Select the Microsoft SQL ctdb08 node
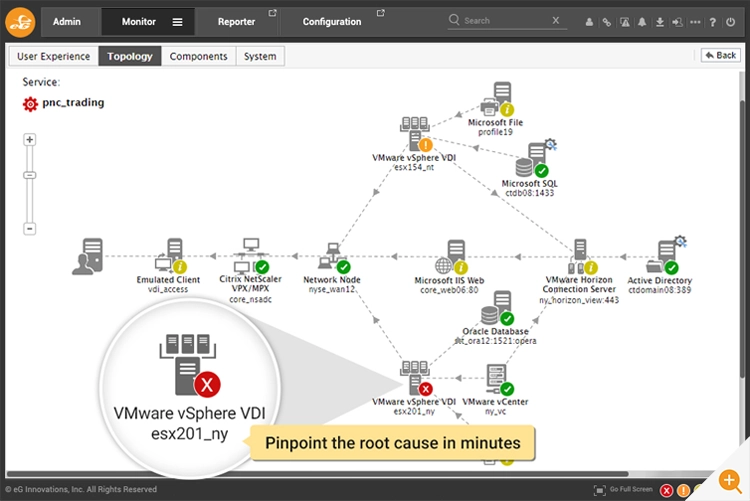This screenshot has width=750, height=501. tap(535, 159)
